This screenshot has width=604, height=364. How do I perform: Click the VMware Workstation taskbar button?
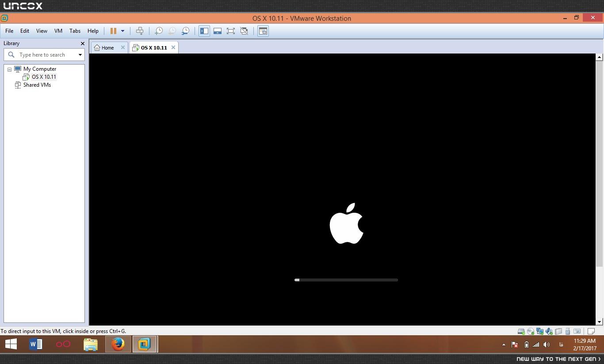pos(145,344)
